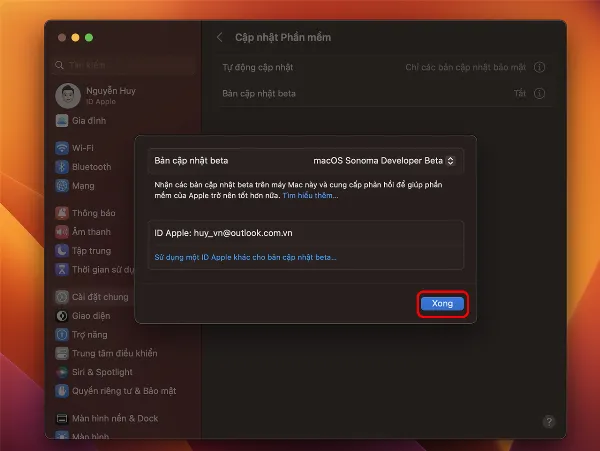The width and height of the screenshot is (600, 451).
Task: Click the Tìm kiếm search field
Action: (124, 65)
